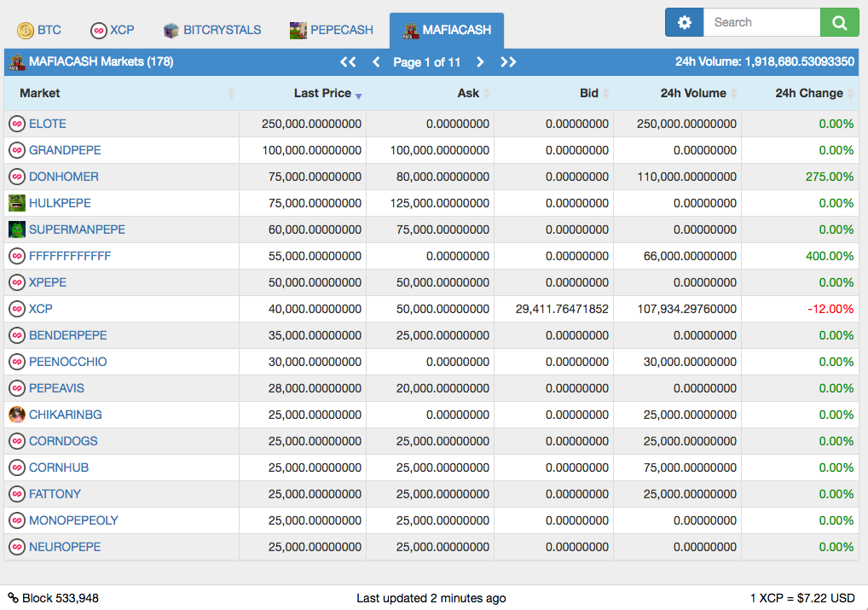Sort by Last Price column header
Image resolution: width=868 pixels, height=610 pixels.
click(303, 93)
